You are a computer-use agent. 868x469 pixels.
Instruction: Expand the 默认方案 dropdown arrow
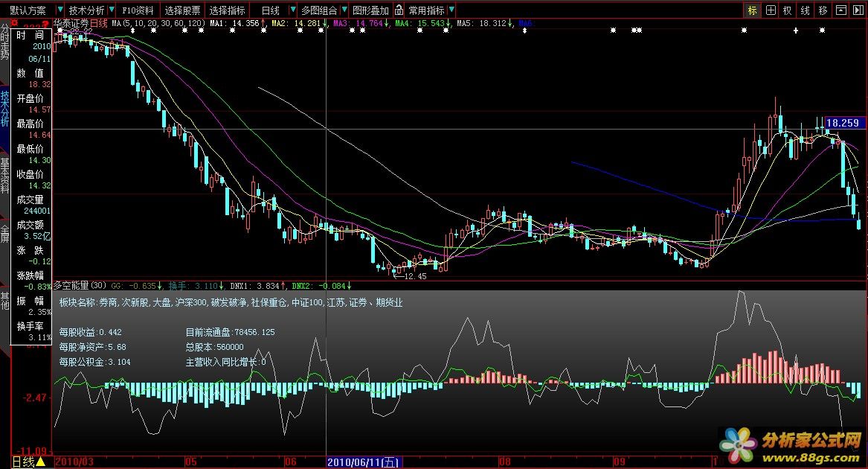tap(59, 10)
